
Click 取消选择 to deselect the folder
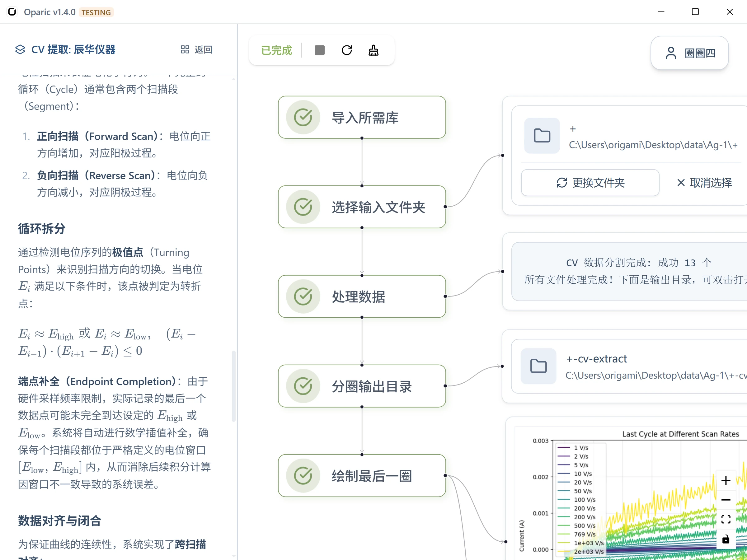point(704,183)
